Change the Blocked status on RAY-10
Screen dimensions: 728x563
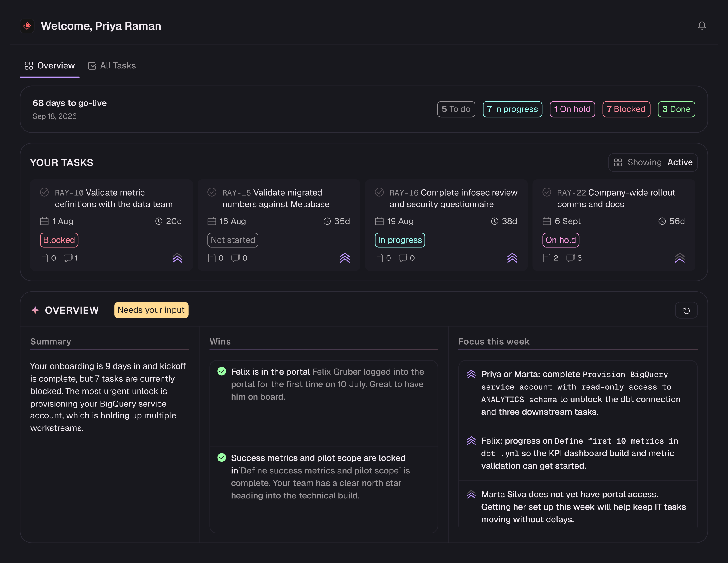tap(59, 240)
